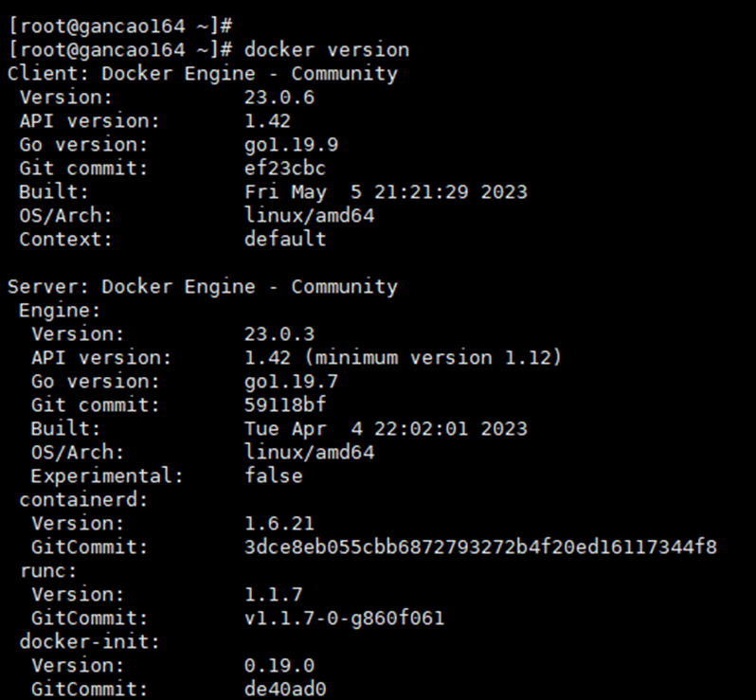This screenshot has width=756, height=700.
Task: Click the server Git commit 59118bf
Action: coord(285,404)
